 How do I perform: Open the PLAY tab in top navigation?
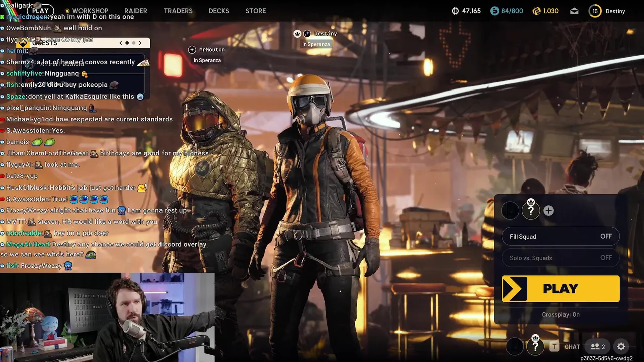[40, 11]
